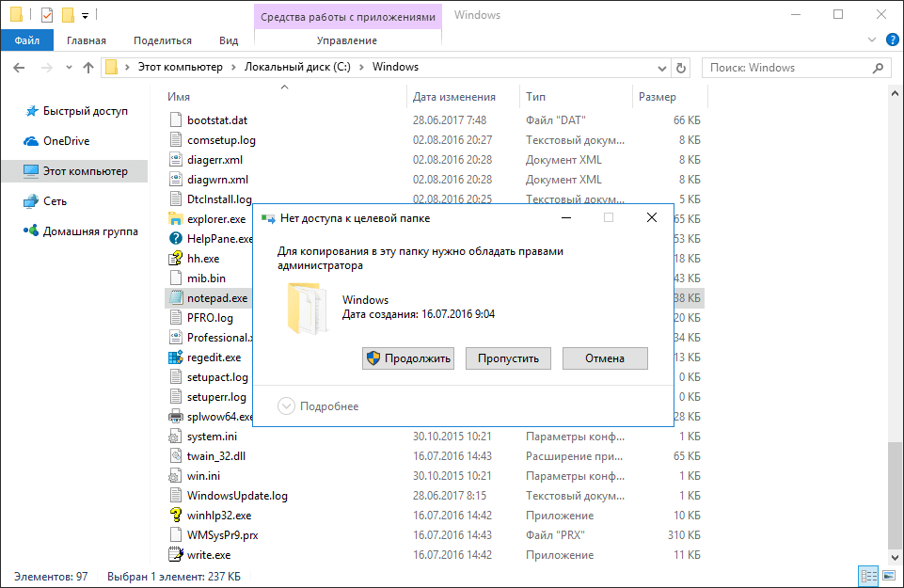Open Сеть in the navigation pane
Viewport: 904px width, 588px height.
tap(49, 199)
